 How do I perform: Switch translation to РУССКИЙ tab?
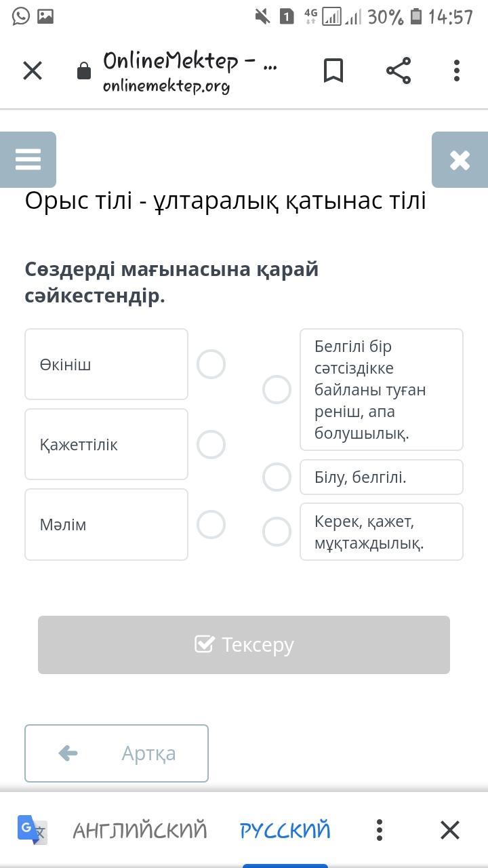pyautogui.click(x=285, y=829)
